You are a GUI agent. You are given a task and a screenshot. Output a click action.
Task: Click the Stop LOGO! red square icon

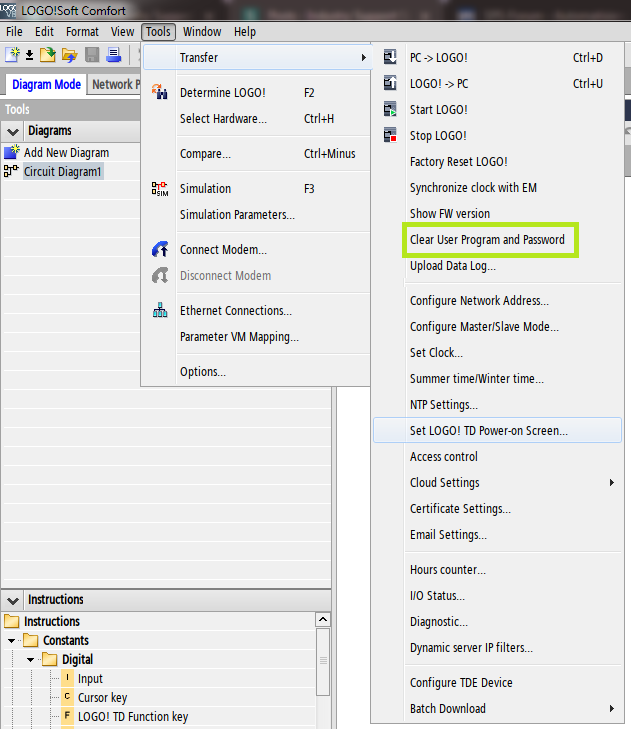click(x=390, y=135)
